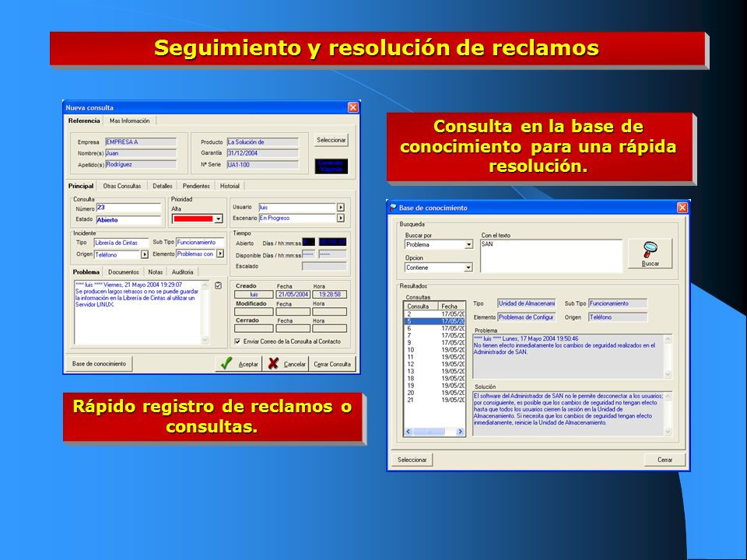Click the Con el texto search field
The height and width of the screenshot is (560, 747).
(x=551, y=256)
